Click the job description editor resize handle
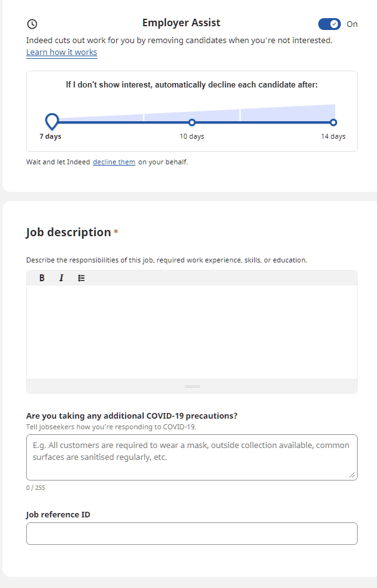 pos(192,386)
